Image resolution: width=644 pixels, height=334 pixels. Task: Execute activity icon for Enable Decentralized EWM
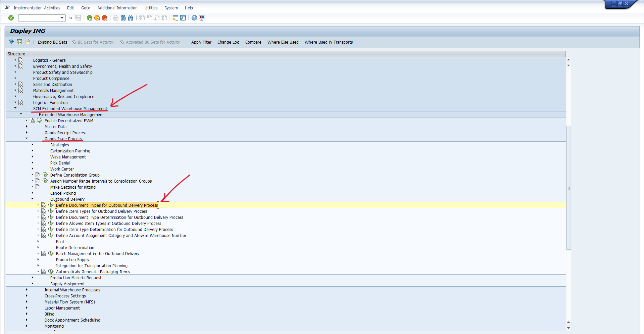pyautogui.click(x=40, y=121)
